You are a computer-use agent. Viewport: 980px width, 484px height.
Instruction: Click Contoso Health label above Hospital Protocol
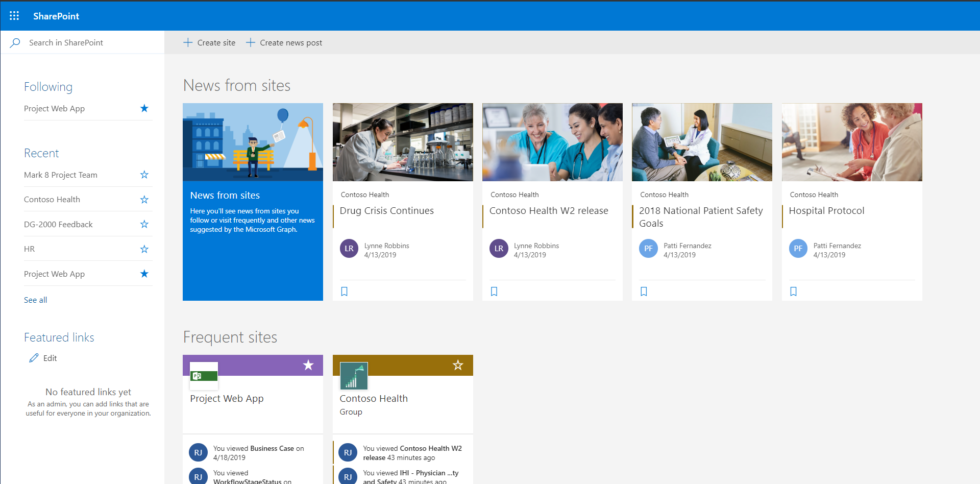click(814, 195)
